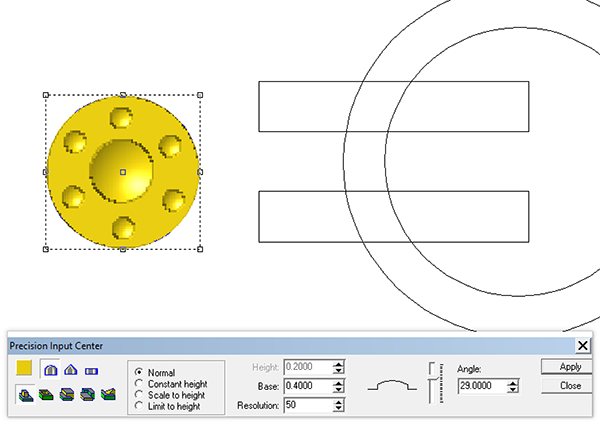Click the bottom-right selection handle of relief
Viewport: 600px width, 443px height.
point(200,249)
